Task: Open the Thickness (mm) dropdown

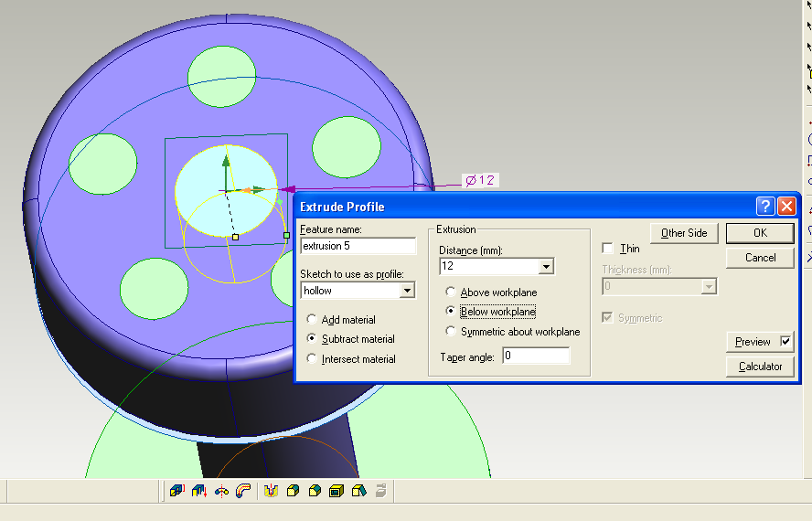Action: [x=709, y=286]
